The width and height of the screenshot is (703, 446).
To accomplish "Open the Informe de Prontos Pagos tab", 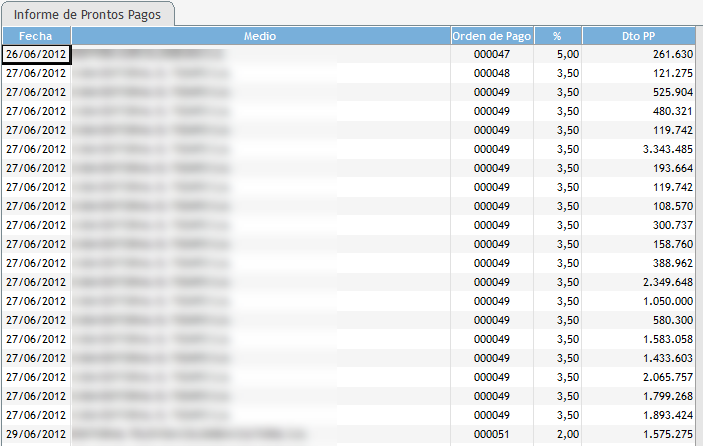I will click(x=88, y=14).
